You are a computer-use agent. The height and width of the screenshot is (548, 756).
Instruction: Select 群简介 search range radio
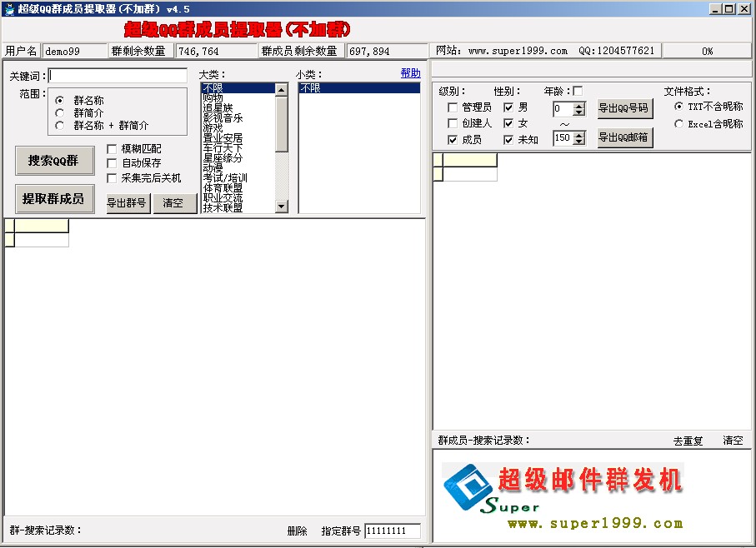tap(60, 112)
